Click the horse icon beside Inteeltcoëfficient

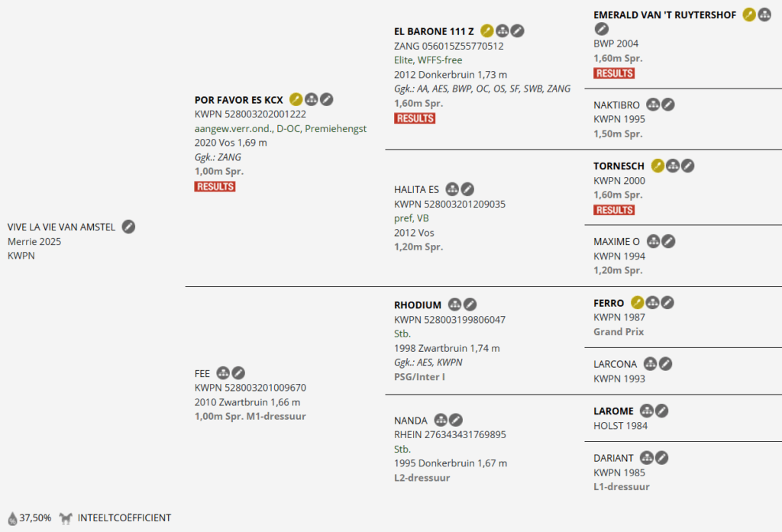(66, 518)
